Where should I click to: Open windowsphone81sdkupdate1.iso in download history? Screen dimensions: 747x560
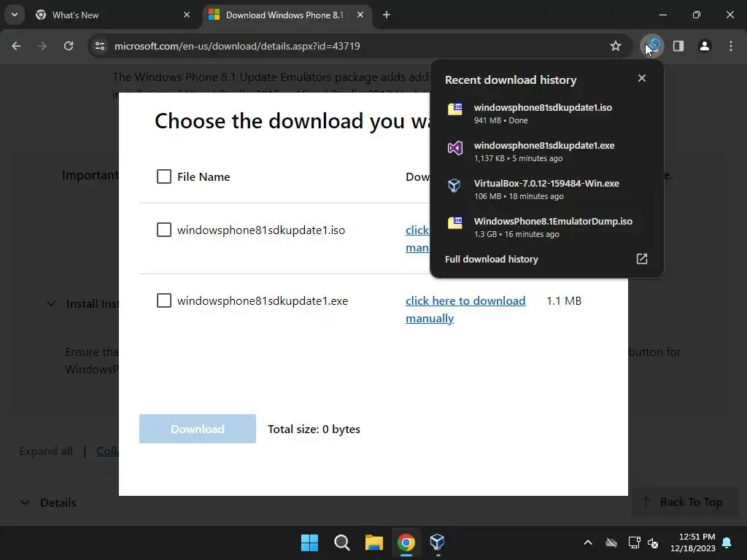(546, 113)
